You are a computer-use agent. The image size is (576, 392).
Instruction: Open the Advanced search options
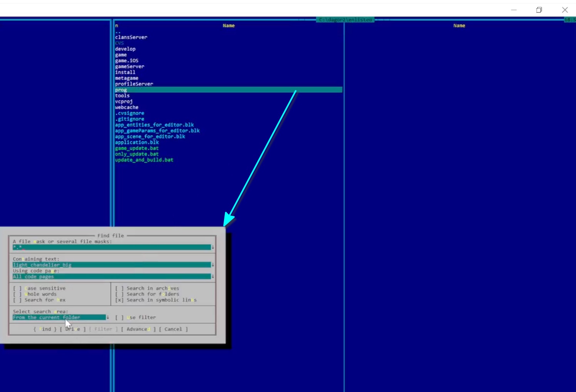(138, 329)
